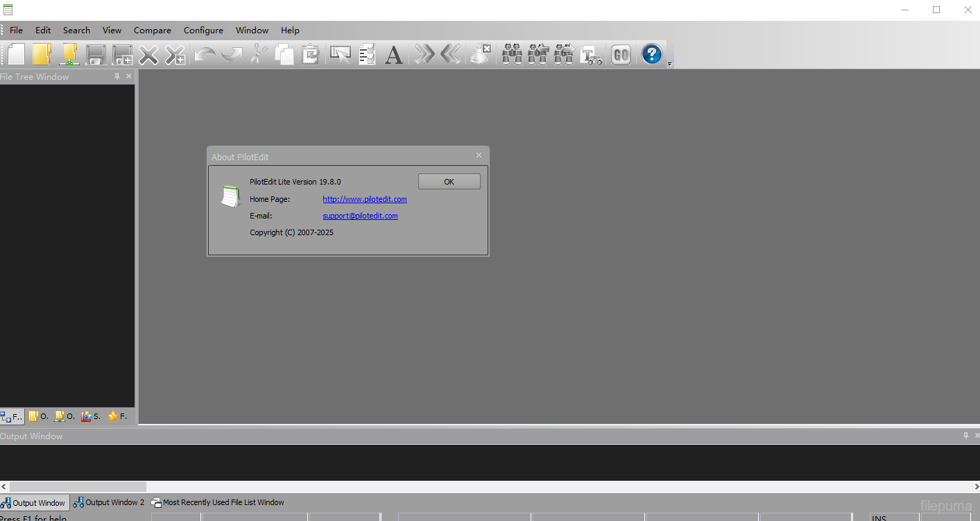The height and width of the screenshot is (521, 980).
Task: Select the file tree side tab labeled F..
Action: (x=12, y=417)
